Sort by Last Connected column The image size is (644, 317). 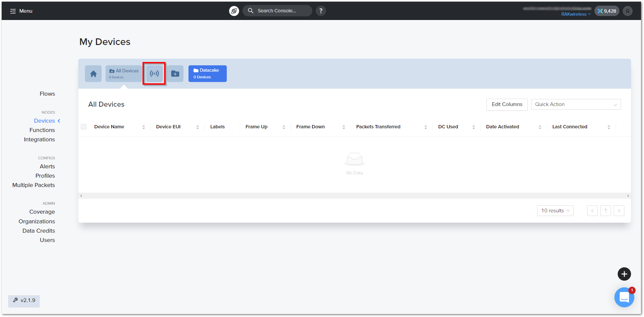click(608, 127)
